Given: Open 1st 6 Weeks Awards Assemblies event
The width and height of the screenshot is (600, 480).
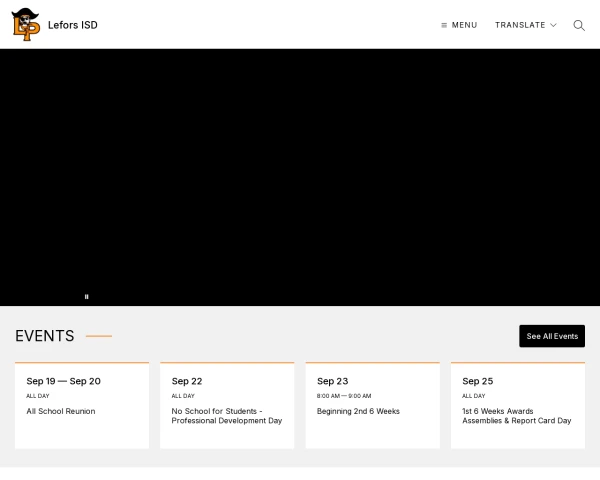Looking at the screenshot, I should pos(516,416).
